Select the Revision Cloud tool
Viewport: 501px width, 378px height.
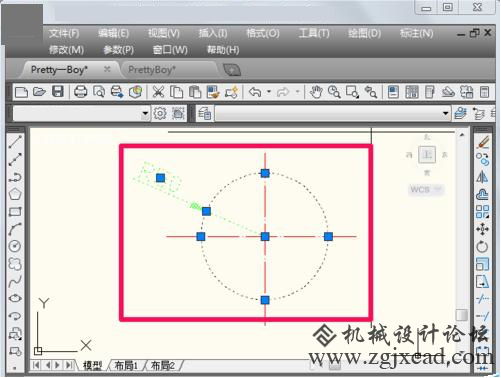[15, 264]
